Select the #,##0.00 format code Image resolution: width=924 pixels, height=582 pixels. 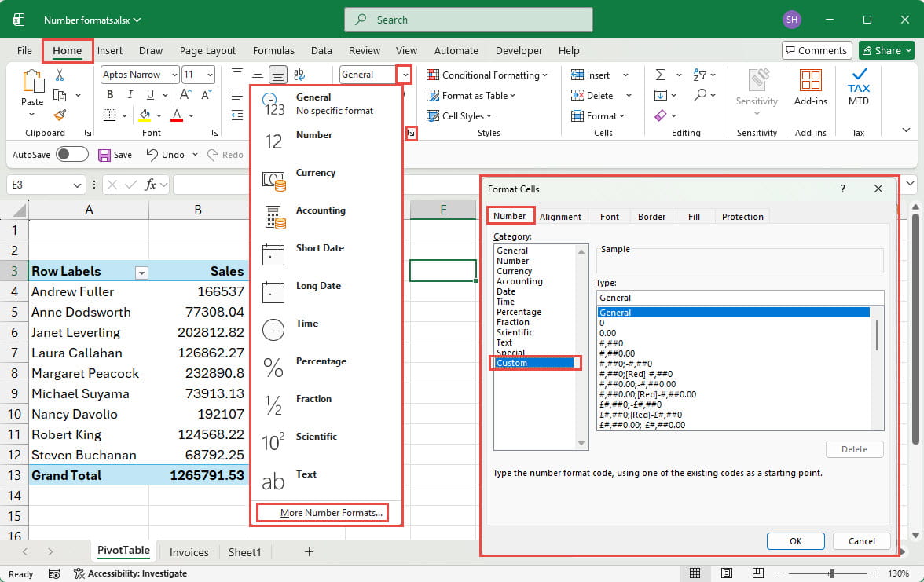click(617, 353)
